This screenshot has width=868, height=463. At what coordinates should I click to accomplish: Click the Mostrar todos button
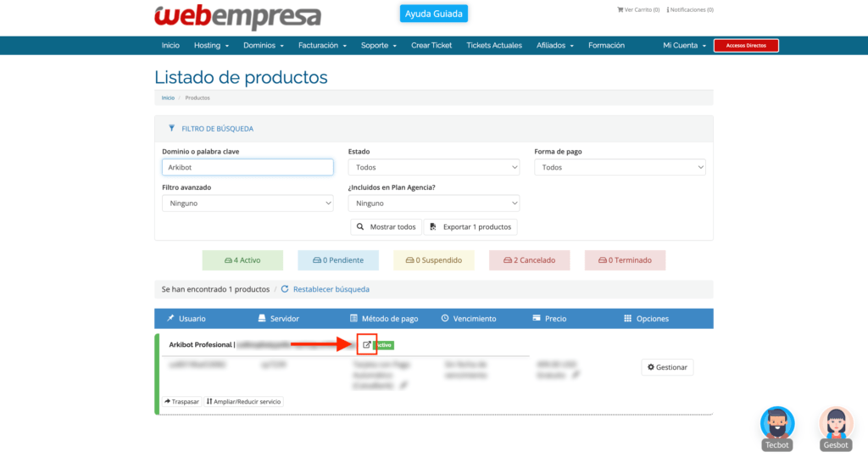click(386, 227)
